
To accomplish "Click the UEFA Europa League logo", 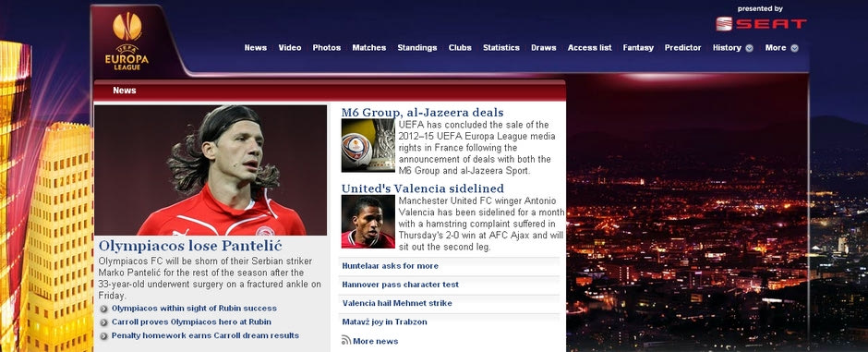I will click(x=127, y=41).
